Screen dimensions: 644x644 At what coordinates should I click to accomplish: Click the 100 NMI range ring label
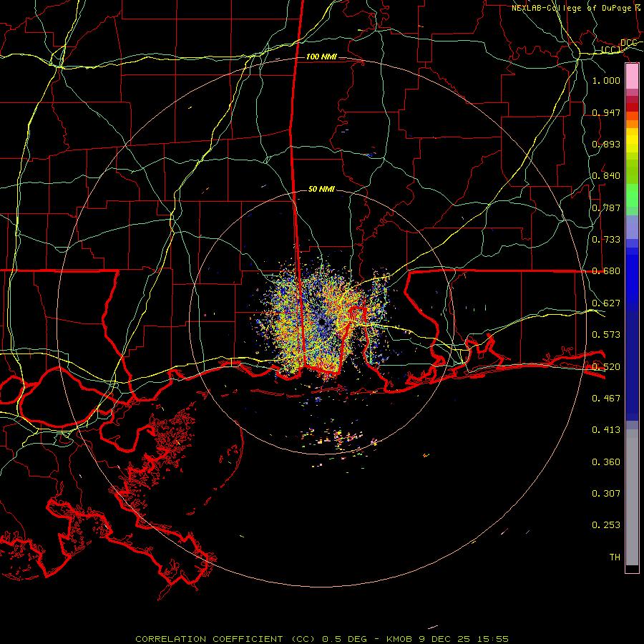pos(321,57)
